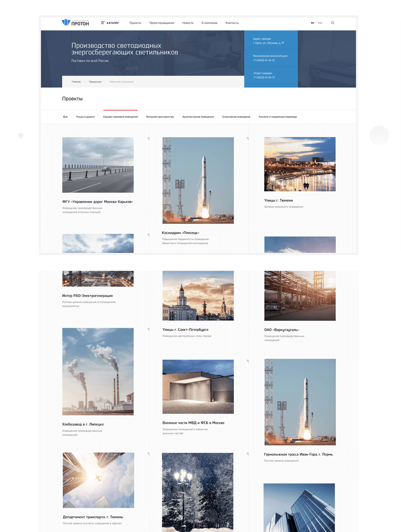The height and width of the screenshot is (532, 401).
Task: Show the Тоннели и подземные переходы tab
Action: [x=277, y=117]
